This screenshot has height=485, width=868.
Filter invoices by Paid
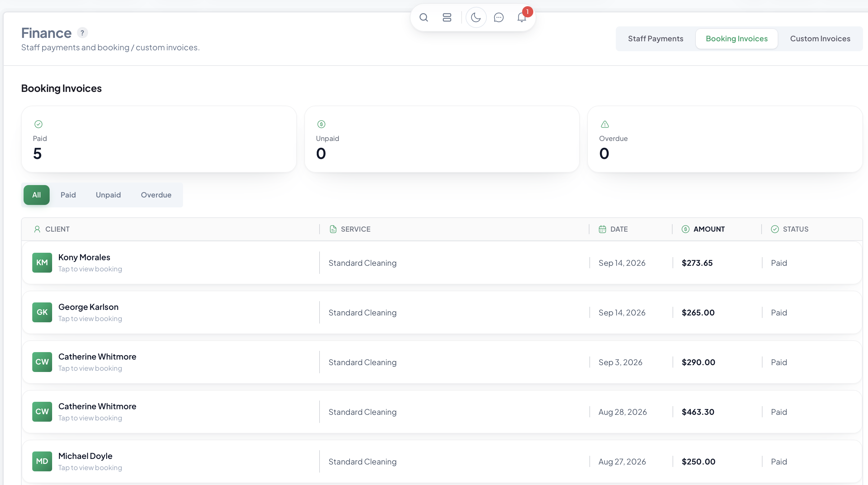pos(68,195)
